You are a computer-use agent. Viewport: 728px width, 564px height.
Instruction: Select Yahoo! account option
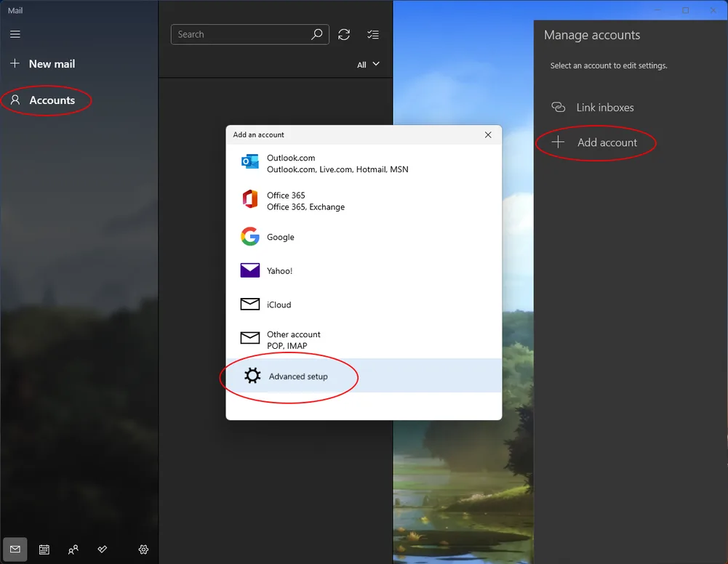click(x=279, y=271)
